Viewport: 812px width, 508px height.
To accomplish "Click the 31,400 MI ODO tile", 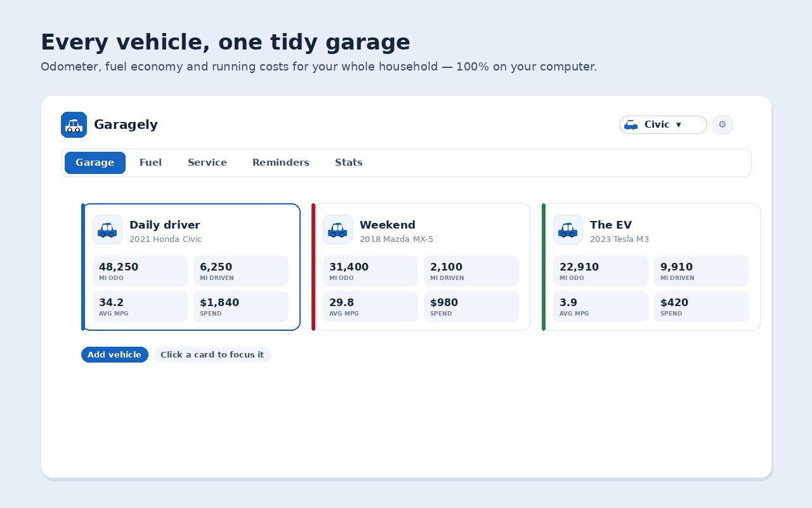I will [x=370, y=271].
